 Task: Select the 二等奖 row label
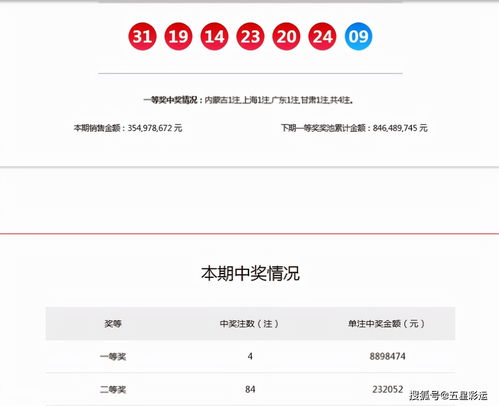pyautogui.click(x=113, y=389)
